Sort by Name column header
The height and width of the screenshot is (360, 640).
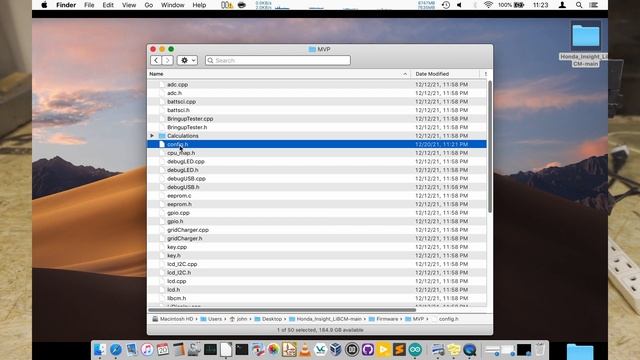[x=278, y=74]
